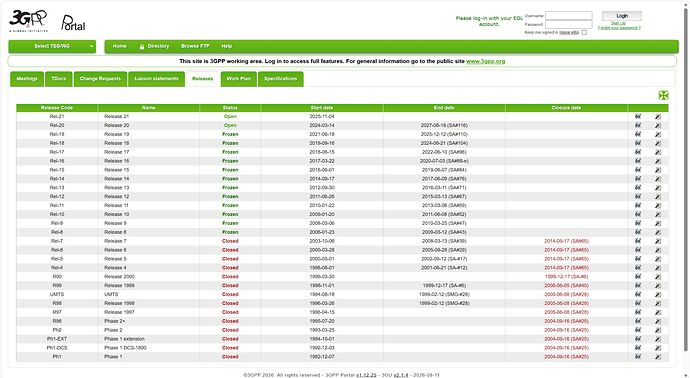
Task: Open the Directory menu item
Action: (154, 46)
